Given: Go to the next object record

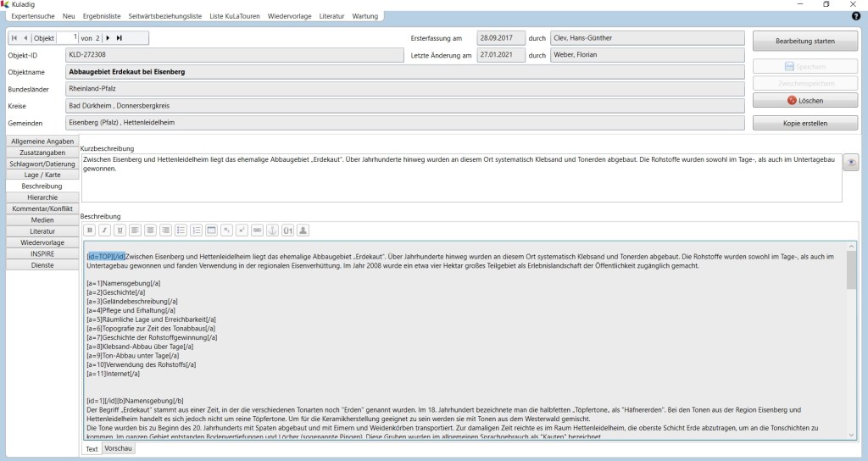Looking at the screenshot, I should tap(108, 37).
